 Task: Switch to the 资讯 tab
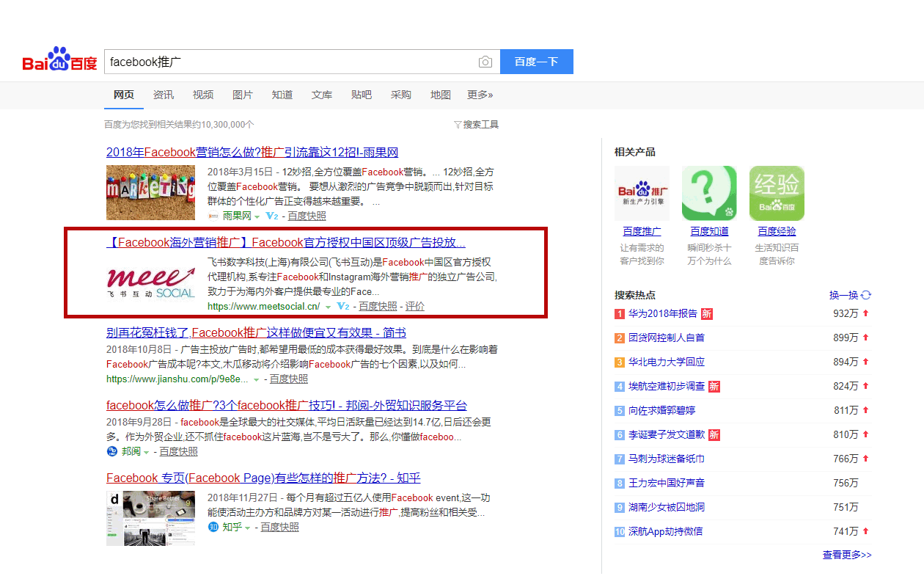click(x=164, y=95)
